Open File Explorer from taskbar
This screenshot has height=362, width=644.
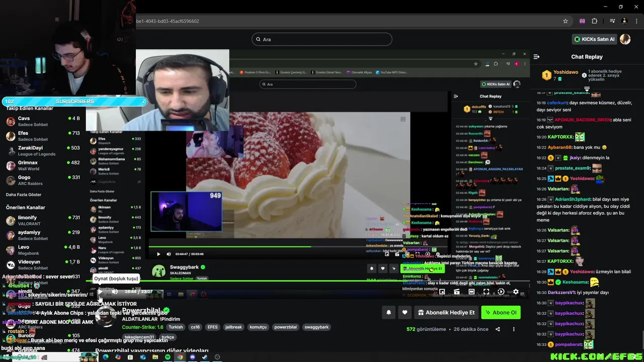point(155,357)
